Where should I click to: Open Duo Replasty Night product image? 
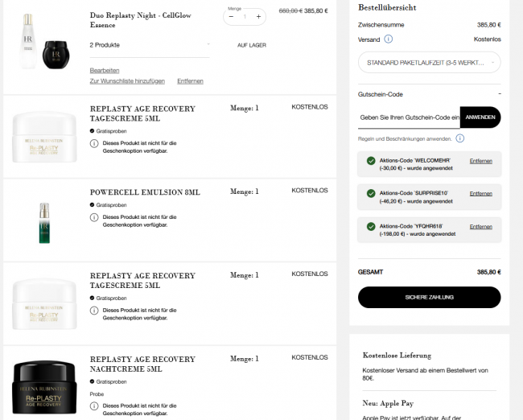pos(45,41)
